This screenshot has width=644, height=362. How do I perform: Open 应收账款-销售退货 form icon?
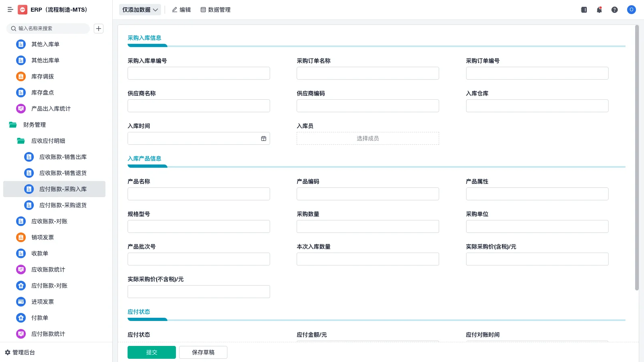click(29, 173)
